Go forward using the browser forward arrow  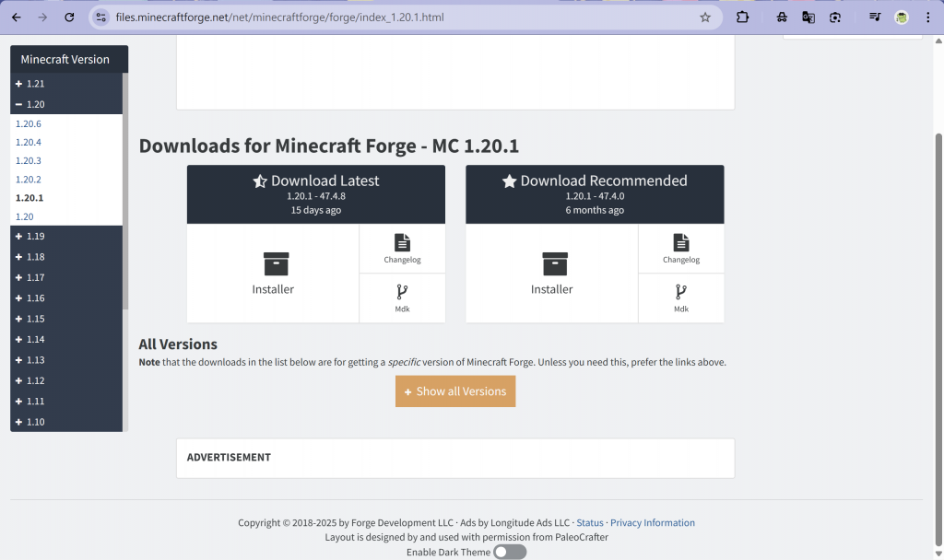tap(42, 17)
